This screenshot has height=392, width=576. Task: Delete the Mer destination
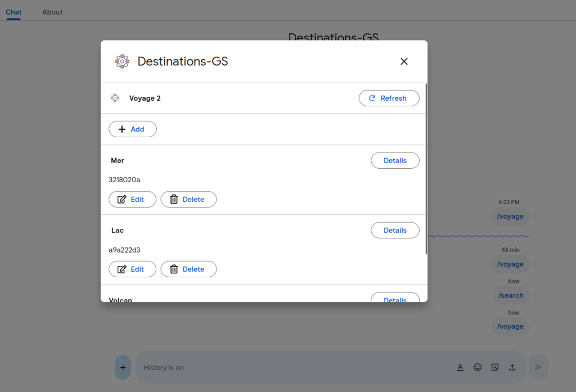(188, 199)
